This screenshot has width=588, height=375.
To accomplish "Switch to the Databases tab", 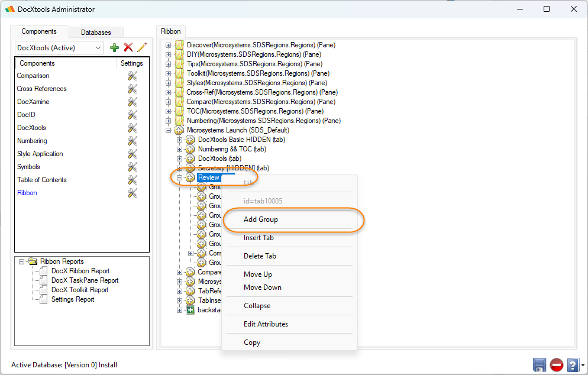I will click(x=96, y=33).
